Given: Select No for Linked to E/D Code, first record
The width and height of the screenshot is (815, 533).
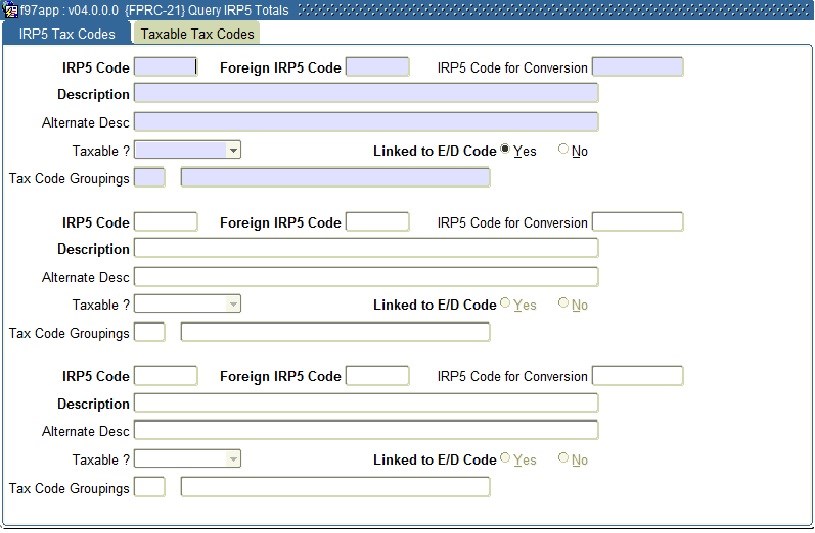Looking at the screenshot, I should coord(563,150).
